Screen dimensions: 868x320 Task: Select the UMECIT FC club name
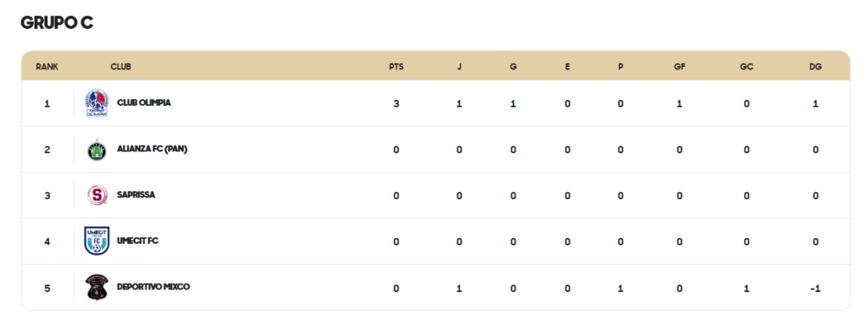[x=138, y=241]
